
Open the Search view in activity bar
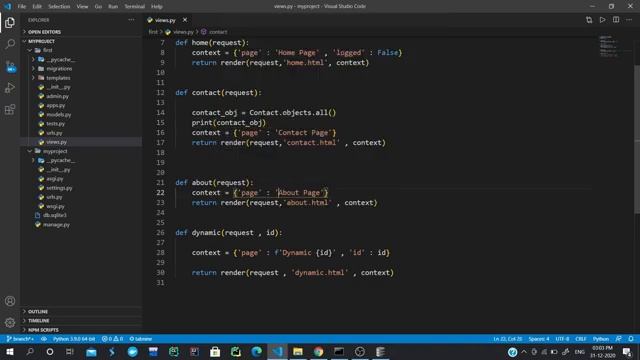point(10,44)
